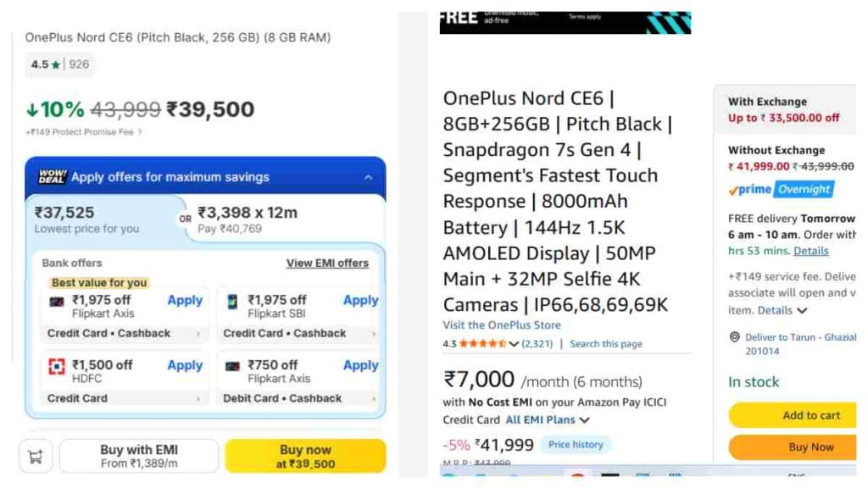The width and height of the screenshot is (868, 488).
Task: Click the Flipkart Axis credit card offer icon
Action: (x=57, y=302)
